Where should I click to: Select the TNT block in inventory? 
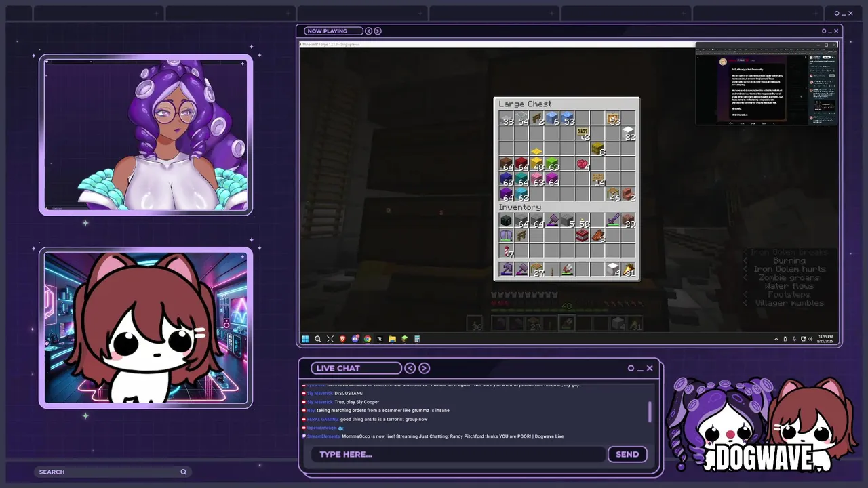tap(583, 235)
